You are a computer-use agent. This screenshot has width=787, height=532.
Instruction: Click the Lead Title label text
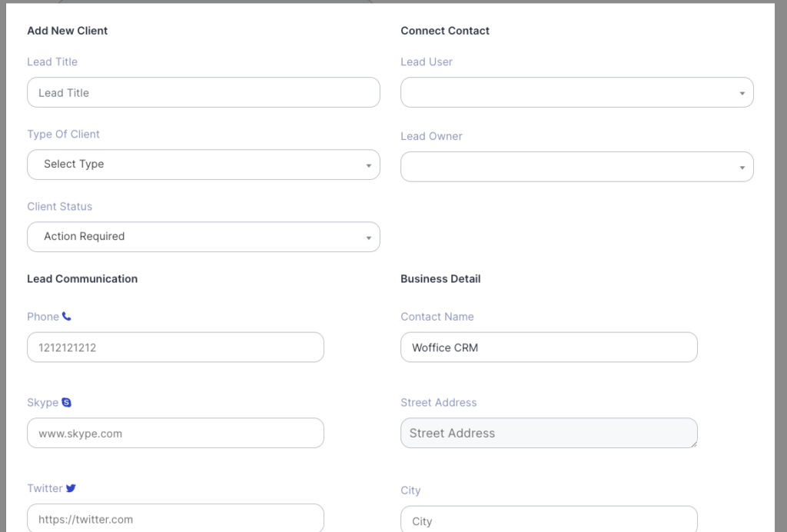click(x=52, y=62)
